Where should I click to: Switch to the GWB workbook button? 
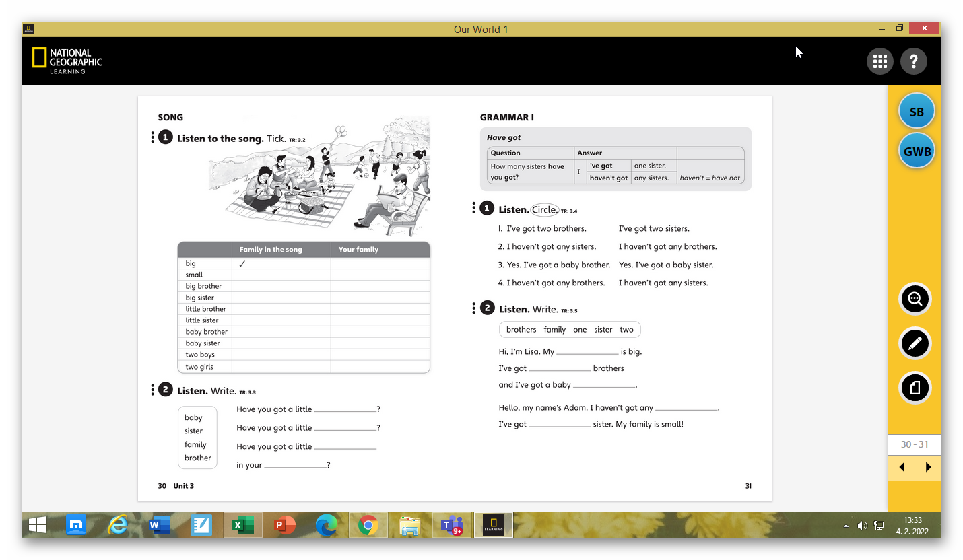click(x=917, y=151)
